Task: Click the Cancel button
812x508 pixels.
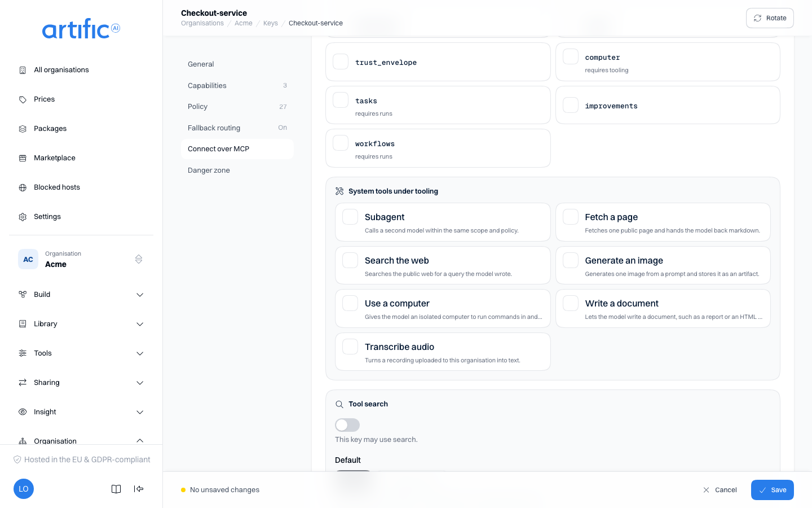Action: (x=720, y=490)
